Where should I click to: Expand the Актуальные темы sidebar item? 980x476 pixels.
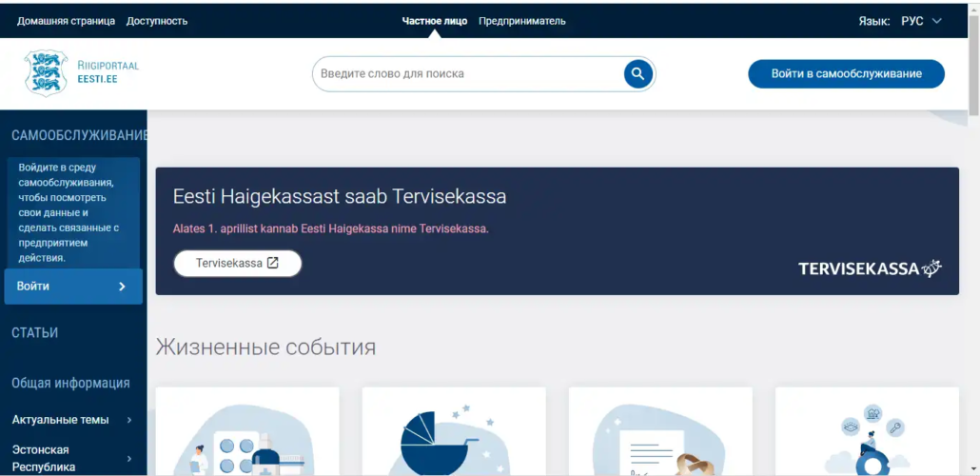coord(73,420)
